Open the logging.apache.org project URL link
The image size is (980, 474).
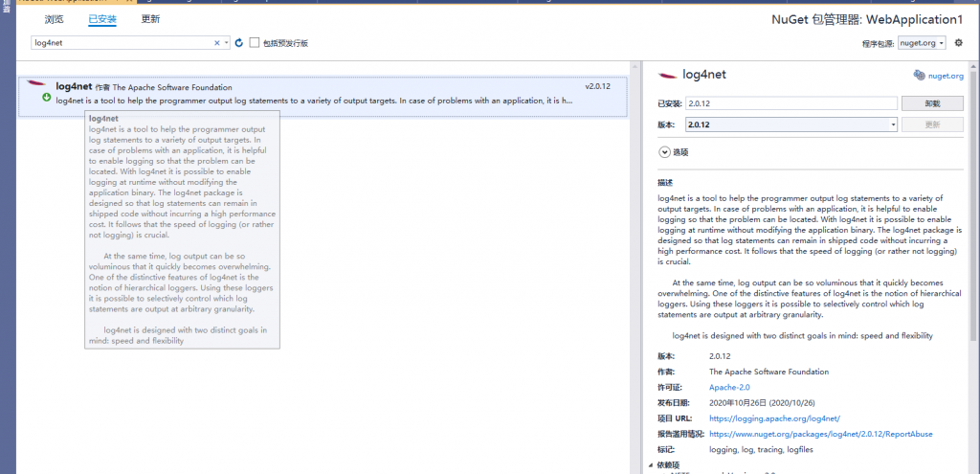(x=774, y=418)
